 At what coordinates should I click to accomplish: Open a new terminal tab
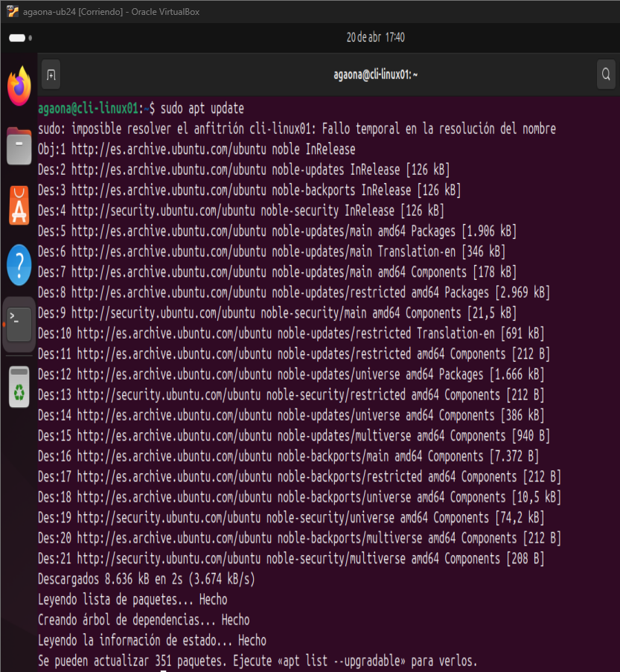click(51, 74)
